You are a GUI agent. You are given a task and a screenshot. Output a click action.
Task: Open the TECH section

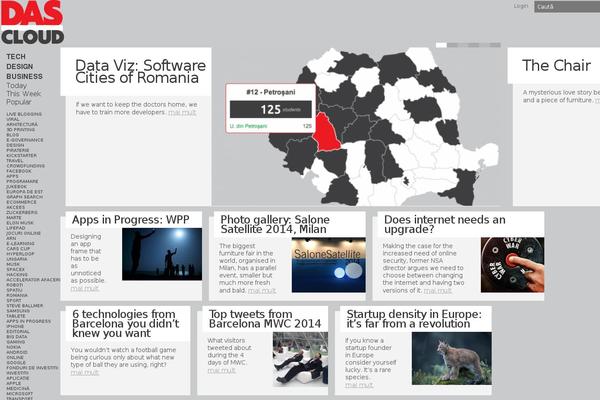coord(16,57)
